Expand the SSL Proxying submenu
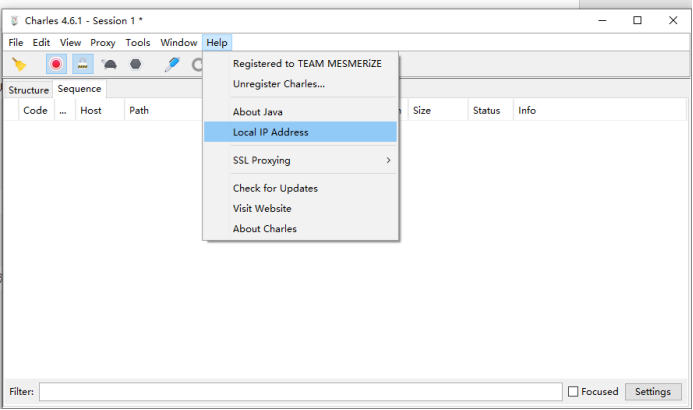The image size is (693, 410). click(301, 160)
